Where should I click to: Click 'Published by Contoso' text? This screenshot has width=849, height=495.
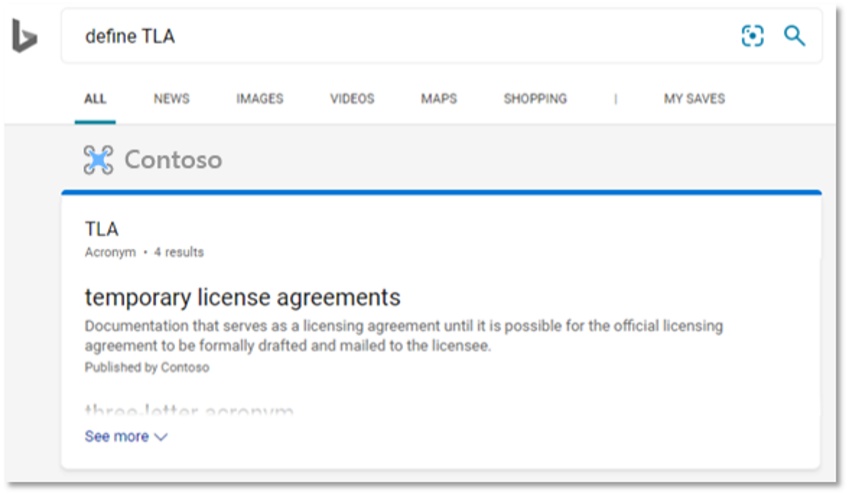147,367
